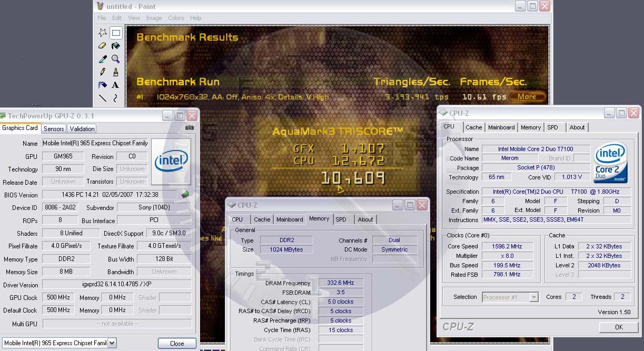Image resolution: width=644 pixels, height=351 pixels.
Task: Open the View menu in Paint
Action: point(134,18)
